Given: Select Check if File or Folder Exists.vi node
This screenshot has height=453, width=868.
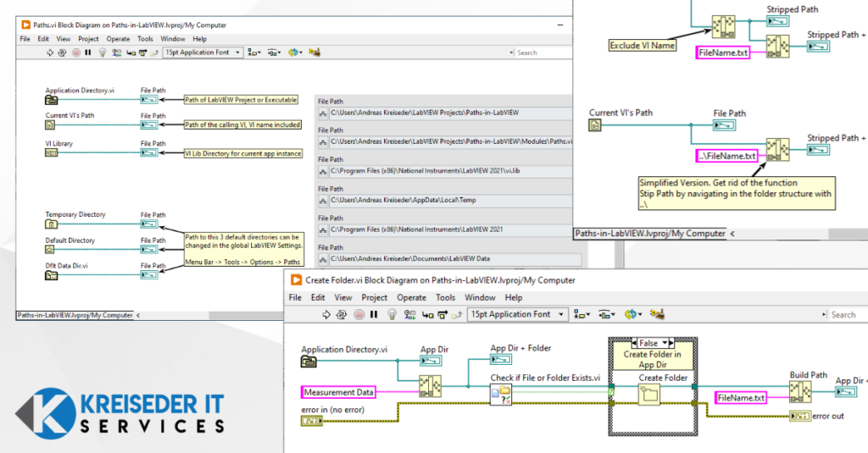Looking at the screenshot, I should pyautogui.click(x=501, y=395).
